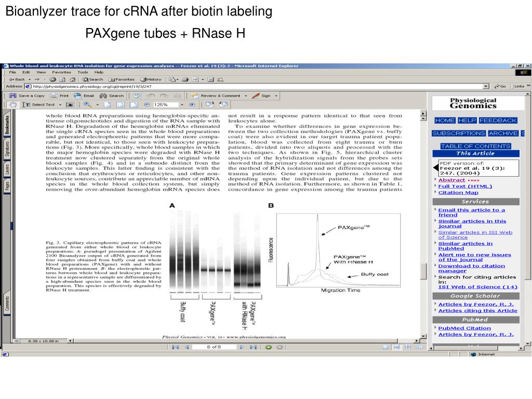Viewport: 532px width, 399px height.
Task: Click the HOME navigation button
Action: pyautogui.click(x=445, y=121)
